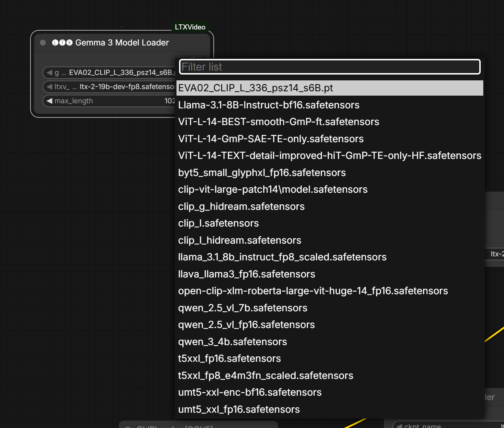Pick qwen_3_4b.safetensors
The width and height of the screenshot is (504, 428).
[x=330, y=342]
